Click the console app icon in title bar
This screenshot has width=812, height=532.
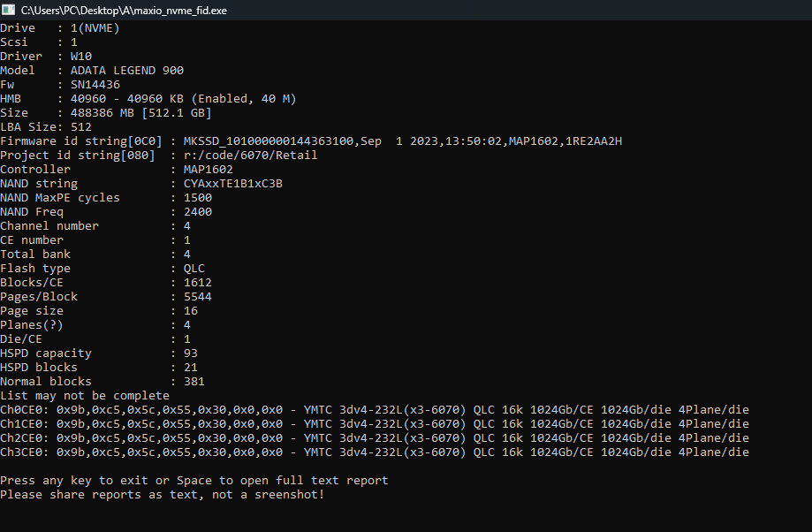point(9,10)
